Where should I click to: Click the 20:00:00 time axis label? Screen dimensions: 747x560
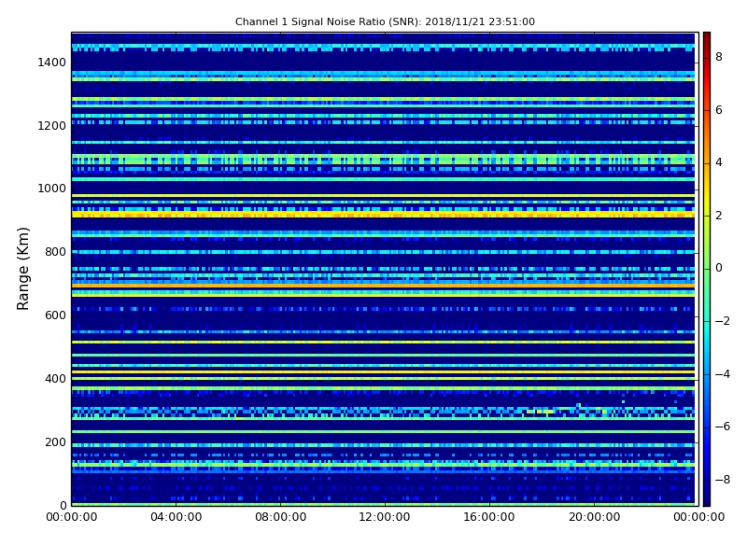click(x=594, y=517)
